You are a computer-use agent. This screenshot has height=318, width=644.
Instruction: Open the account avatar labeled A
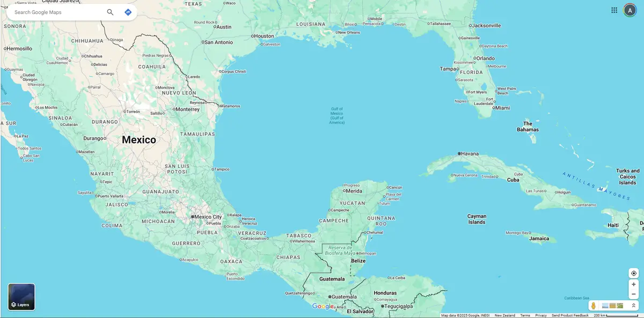(630, 10)
